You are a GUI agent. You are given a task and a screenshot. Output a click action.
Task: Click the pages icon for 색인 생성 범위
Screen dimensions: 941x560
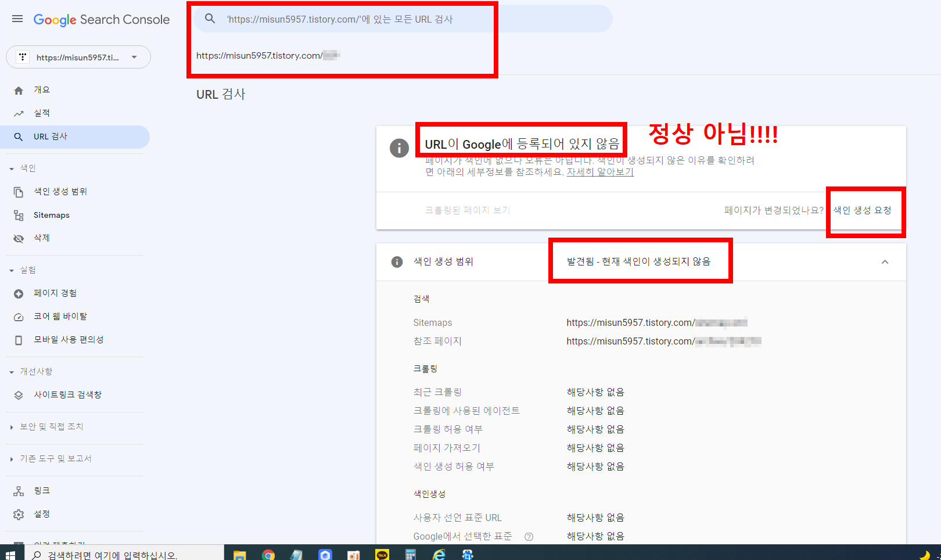(19, 192)
